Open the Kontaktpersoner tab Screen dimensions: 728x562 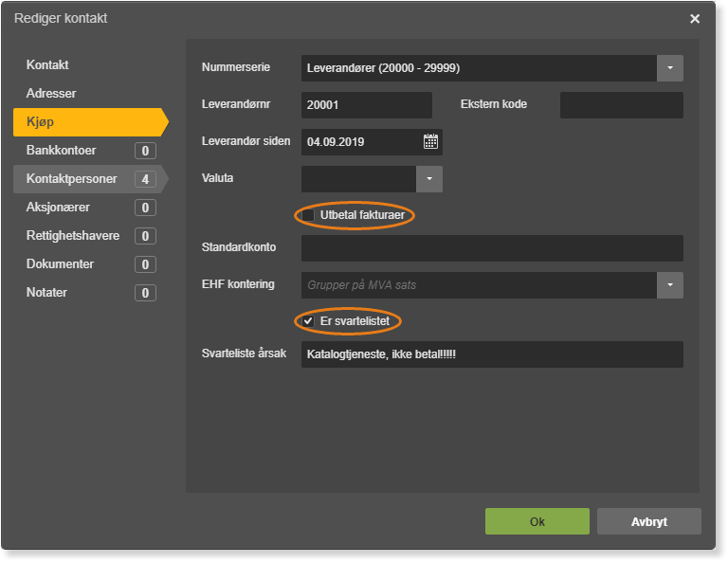pyautogui.click(x=91, y=179)
